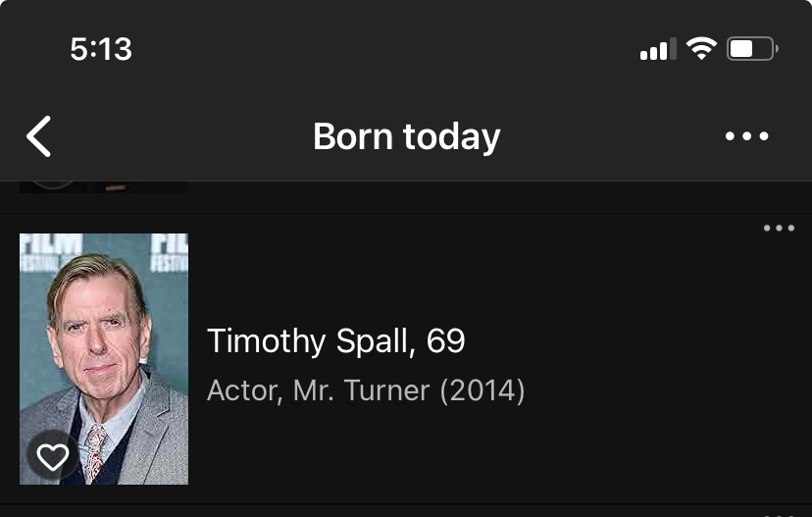812x517 pixels.
Task: Tap the "Born today" page title
Action: tap(406, 136)
